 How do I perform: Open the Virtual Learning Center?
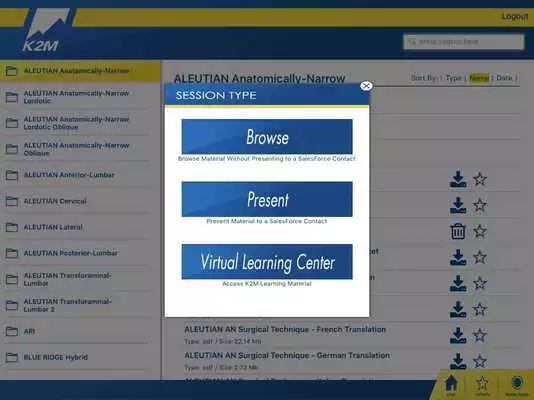tap(267, 261)
